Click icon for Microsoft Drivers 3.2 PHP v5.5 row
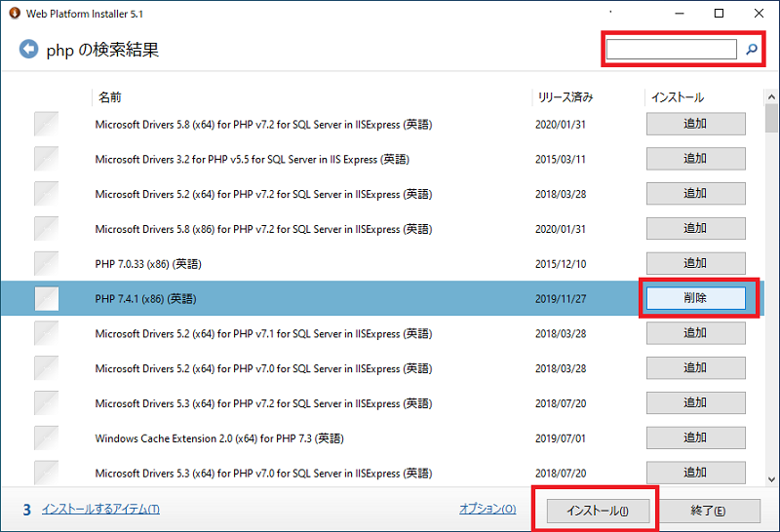Viewport: 780px width, 532px height. (46, 159)
